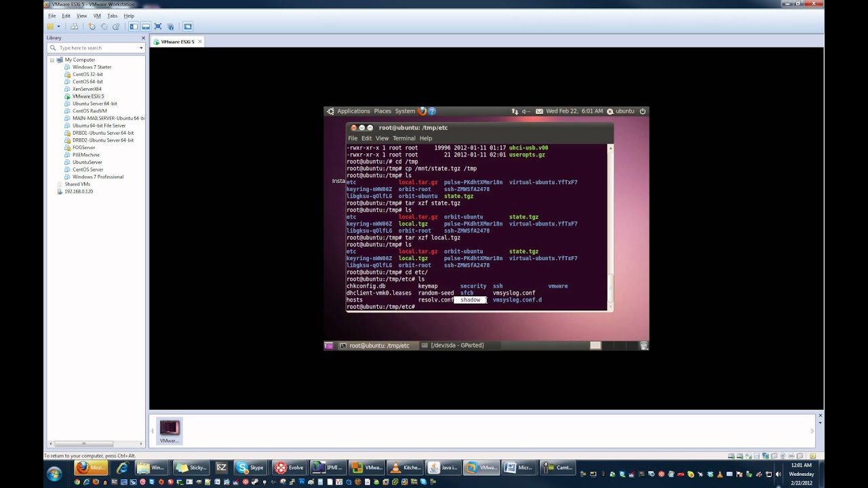The height and width of the screenshot is (488, 868).
Task: Open the Snapshot Manager toolbar icon
Action: [116, 26]
